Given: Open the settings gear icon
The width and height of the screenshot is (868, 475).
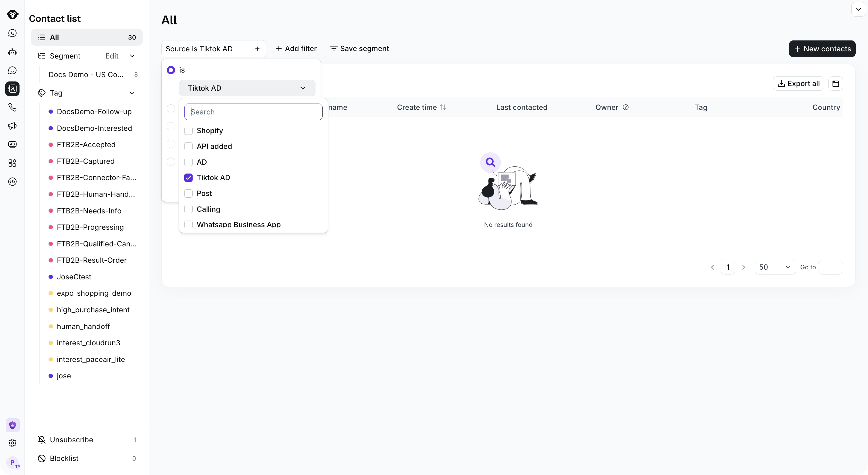Looking at the screenshot, I should tap(12, 443).
